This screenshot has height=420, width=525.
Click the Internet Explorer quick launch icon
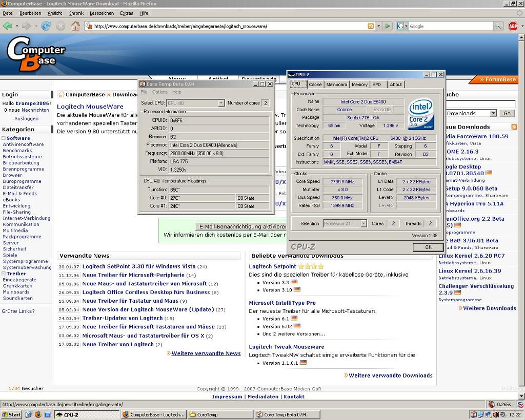coord(29,414)
